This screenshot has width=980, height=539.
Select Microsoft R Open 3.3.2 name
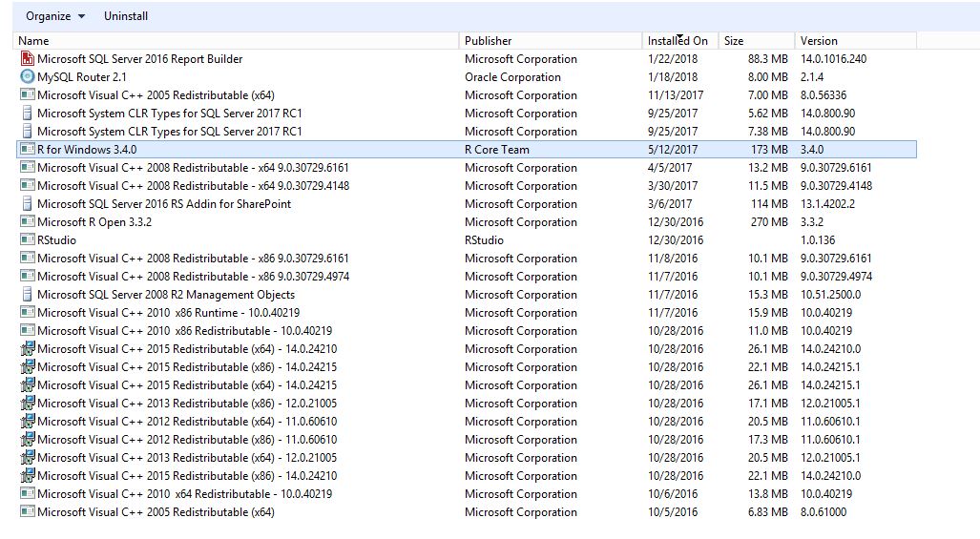pyautogui.click(x=94, y=221)
